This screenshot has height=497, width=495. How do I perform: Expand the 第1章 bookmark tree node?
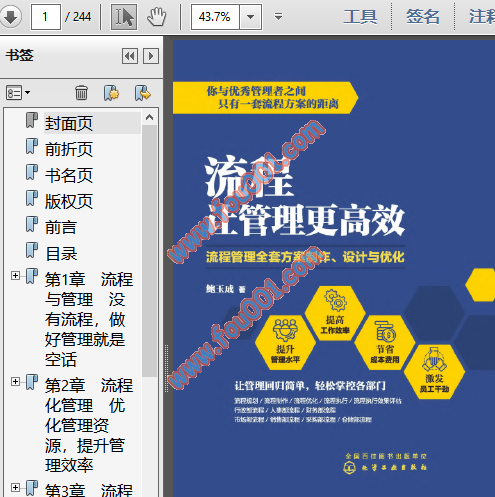point(15,276)
